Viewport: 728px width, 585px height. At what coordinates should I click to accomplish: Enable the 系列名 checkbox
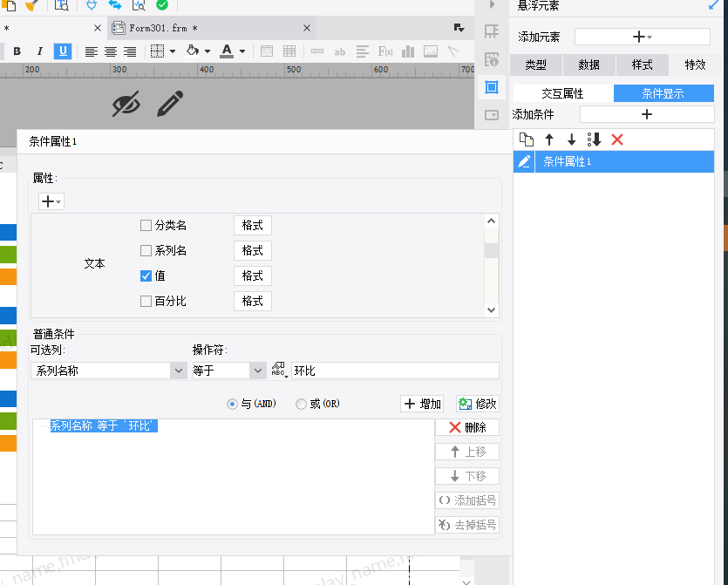(146, 251)
